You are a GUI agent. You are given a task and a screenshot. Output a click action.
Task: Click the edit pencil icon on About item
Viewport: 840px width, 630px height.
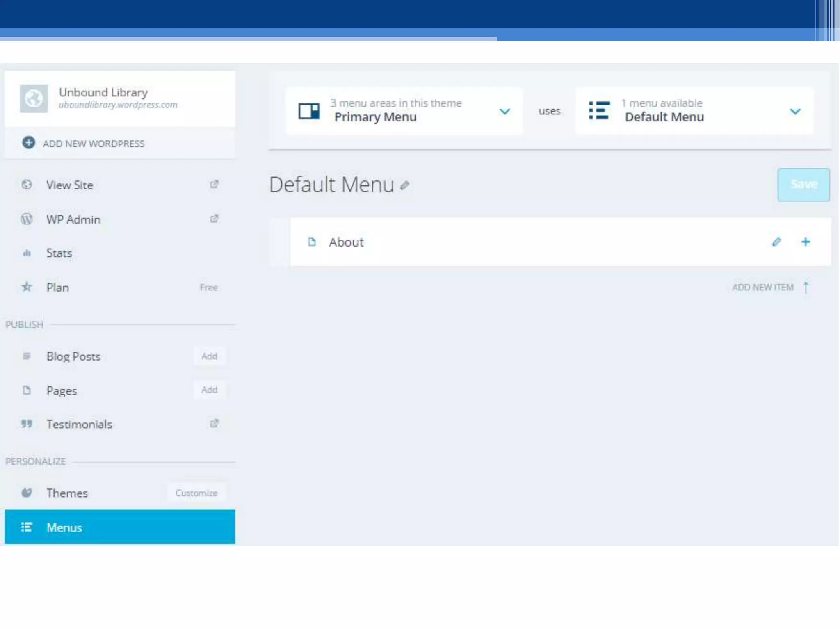pos(776,242)
